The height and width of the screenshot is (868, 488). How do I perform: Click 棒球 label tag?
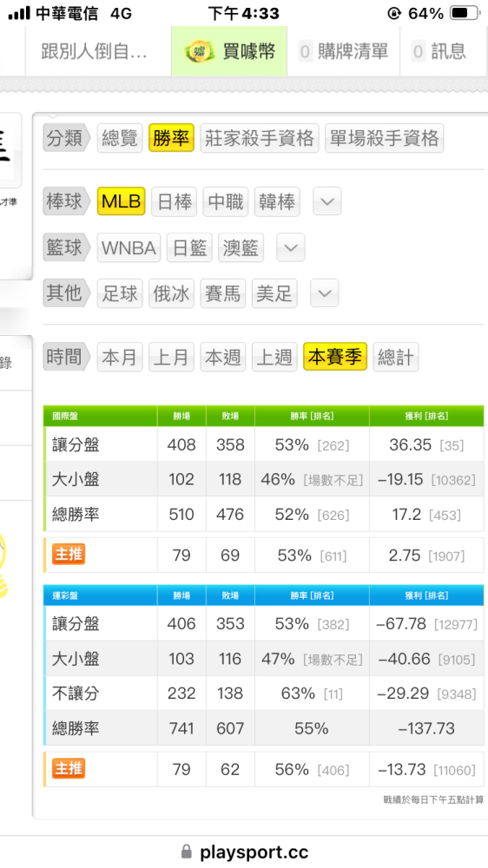tap(65, 201)
